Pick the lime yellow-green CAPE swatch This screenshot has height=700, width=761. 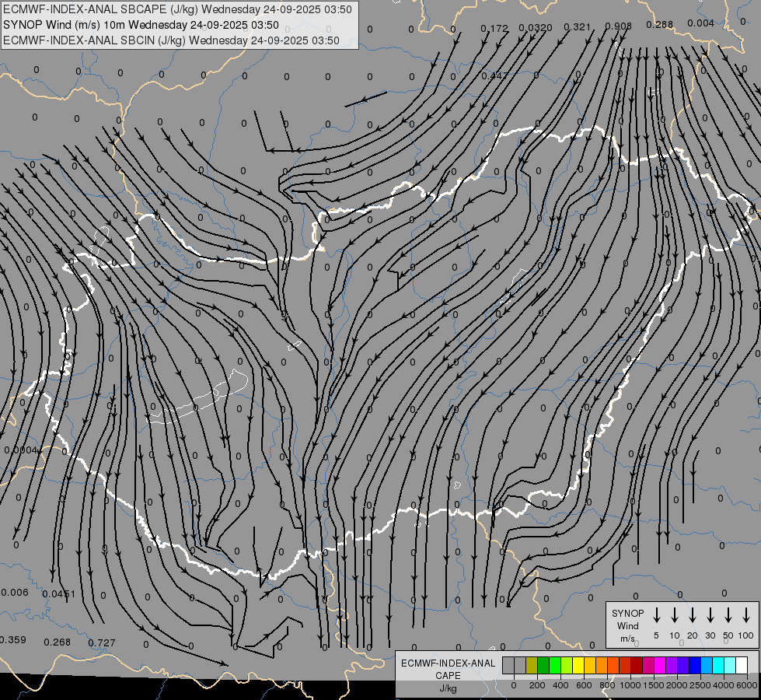(x=567, y=665)
